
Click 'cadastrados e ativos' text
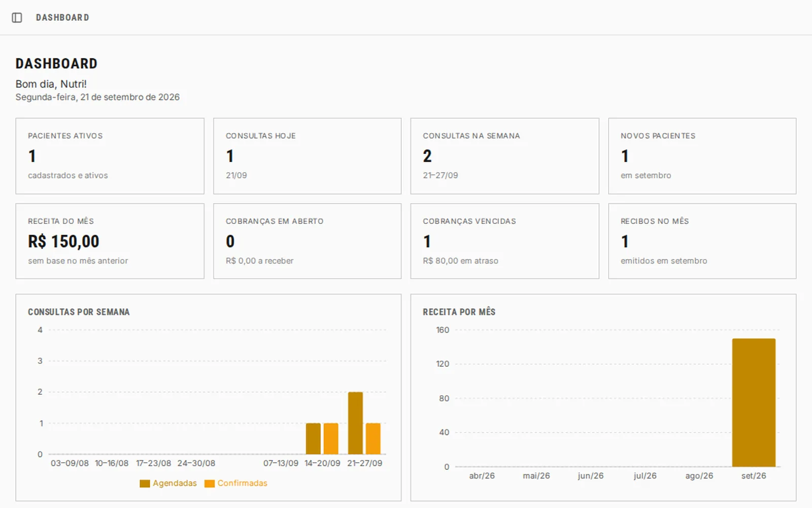67,175
